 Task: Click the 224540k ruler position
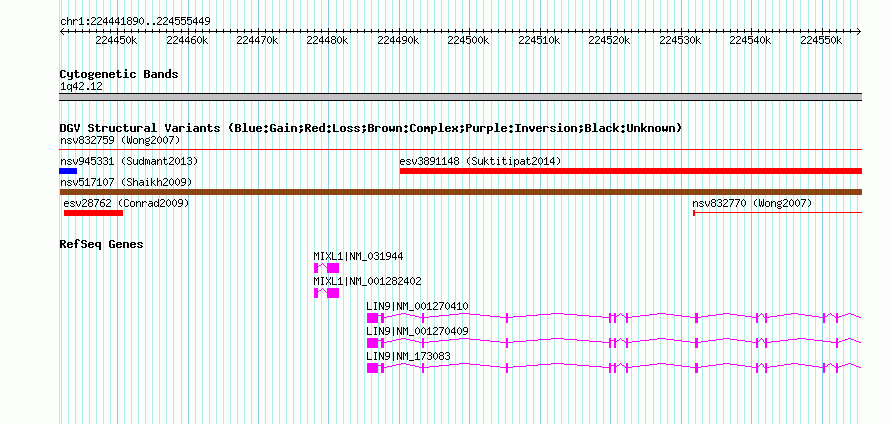pos(750,40)
